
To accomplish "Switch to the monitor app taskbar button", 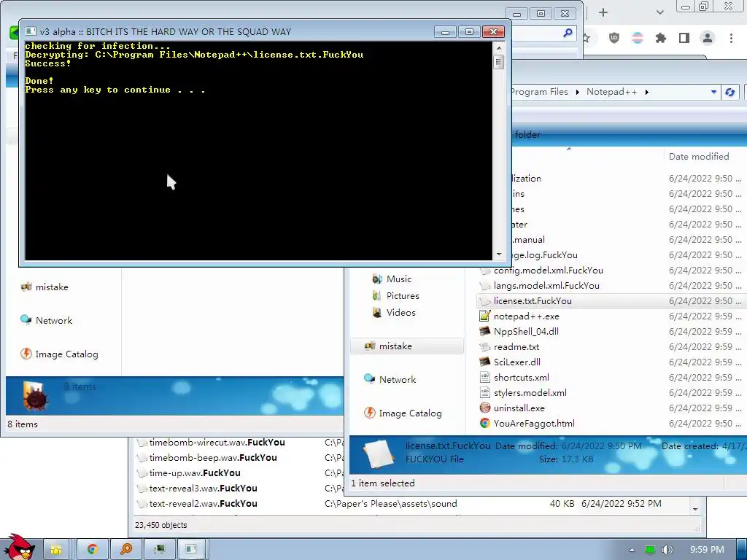I will coord(160,550).
